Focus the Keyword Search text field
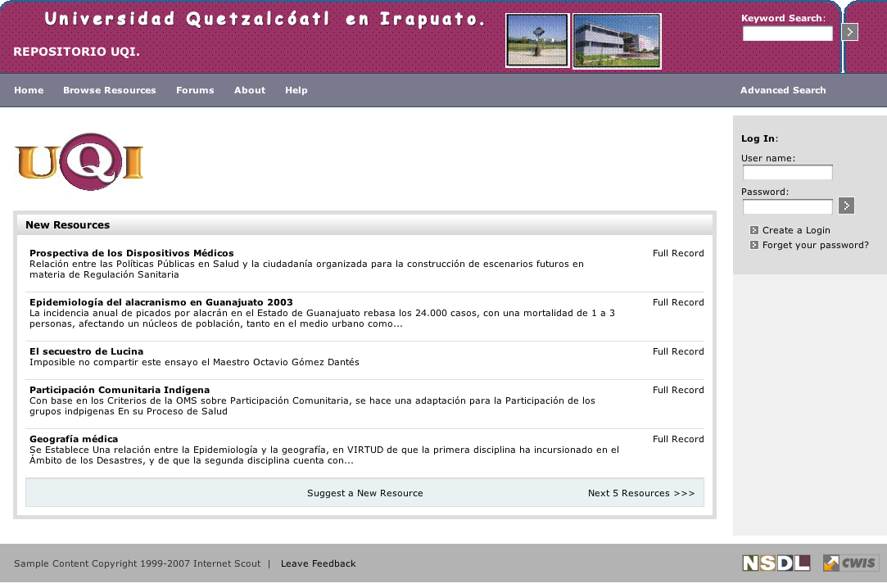The width and height of the screenshot is (887, 588). tap(787, 34)
